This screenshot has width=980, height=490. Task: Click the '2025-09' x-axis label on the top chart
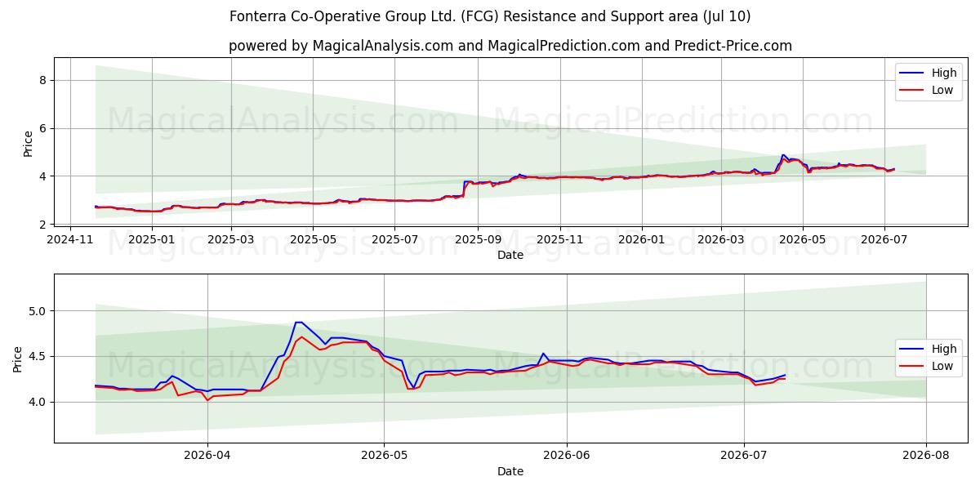pos(479,239)
